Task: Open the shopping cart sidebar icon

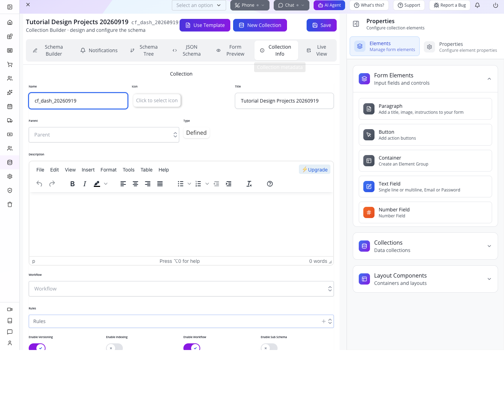Action: pos(10,64)
